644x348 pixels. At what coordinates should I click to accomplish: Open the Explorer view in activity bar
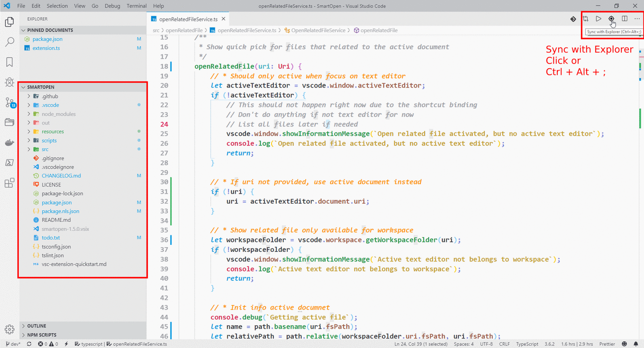(9, 22)
